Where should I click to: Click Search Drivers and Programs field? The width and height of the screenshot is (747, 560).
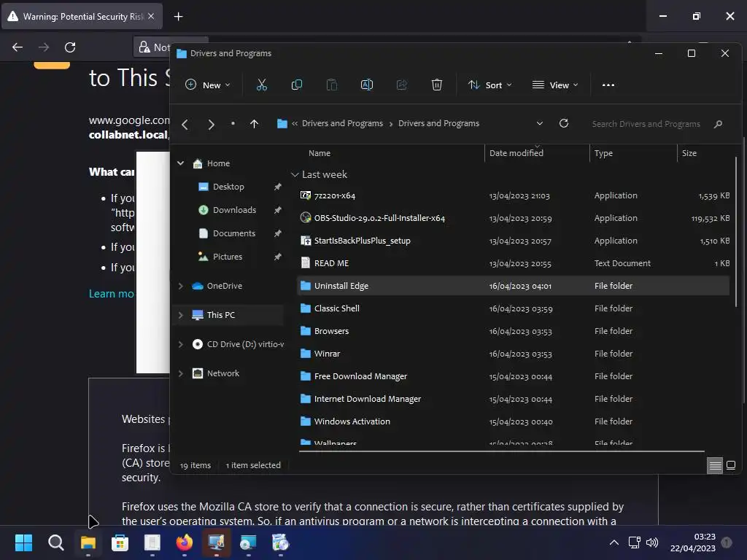(646, 124)
